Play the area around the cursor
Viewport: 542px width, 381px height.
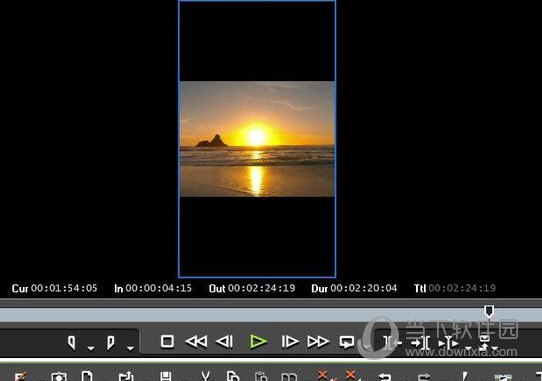click(448, 343)
